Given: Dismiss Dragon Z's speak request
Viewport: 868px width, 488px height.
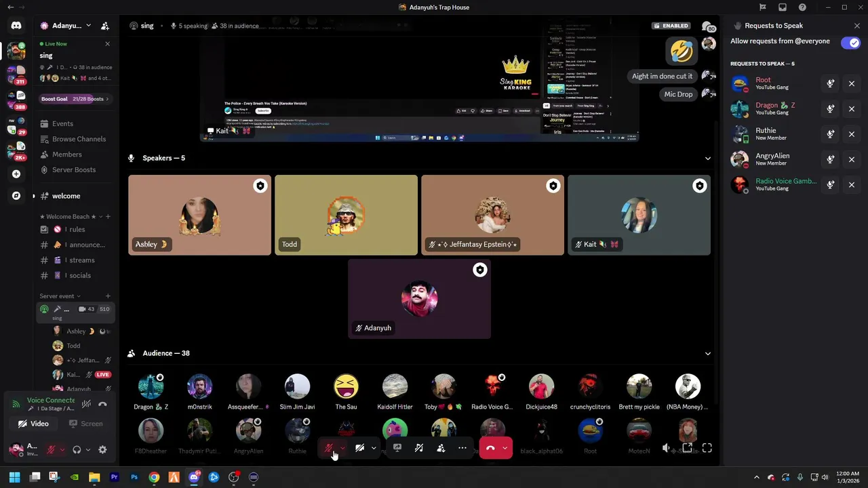Looking at the screenshot, I should [852, 109].
